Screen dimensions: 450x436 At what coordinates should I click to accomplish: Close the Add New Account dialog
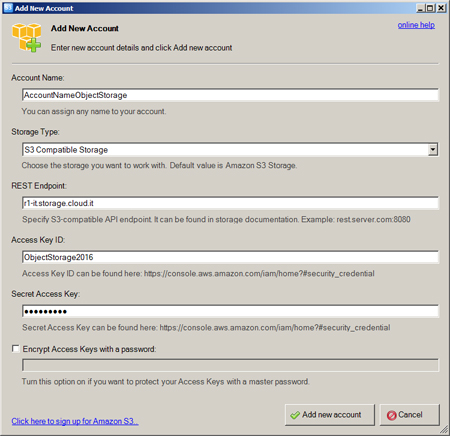pyautogui.click(x=441, y=8)
